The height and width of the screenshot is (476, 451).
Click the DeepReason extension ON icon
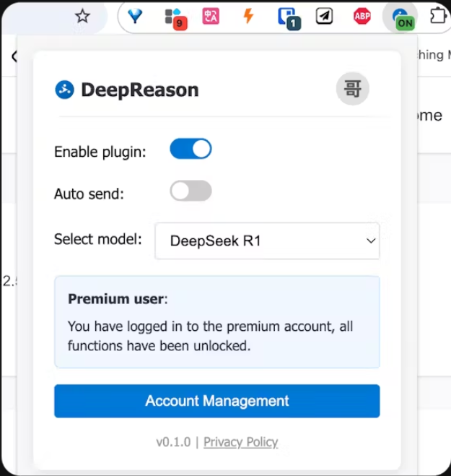tap(402, 19)
